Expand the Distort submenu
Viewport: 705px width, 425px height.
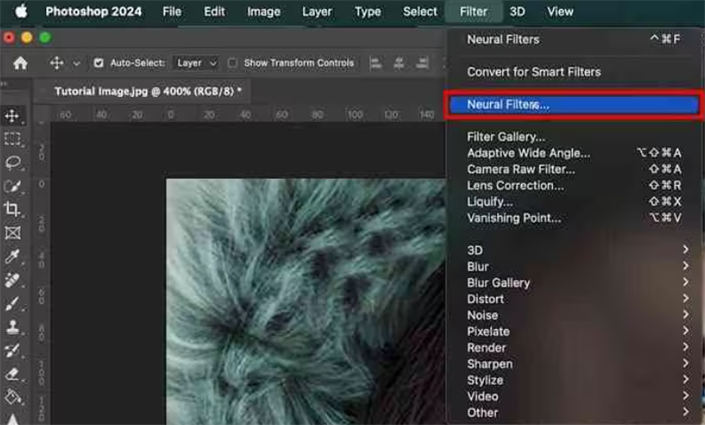(x=574, y=299)
